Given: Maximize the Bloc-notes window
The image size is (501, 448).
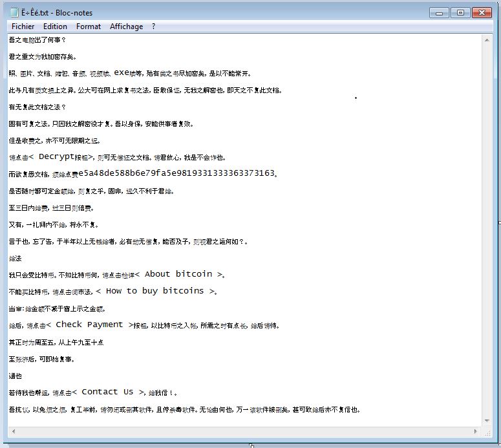Looking at the screenshot, I should [x=460, y=12].
